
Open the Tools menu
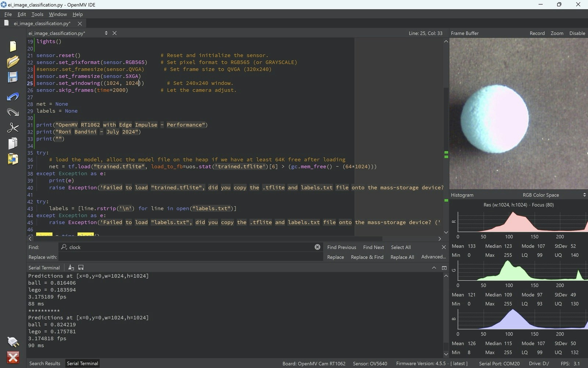[37, 14]
